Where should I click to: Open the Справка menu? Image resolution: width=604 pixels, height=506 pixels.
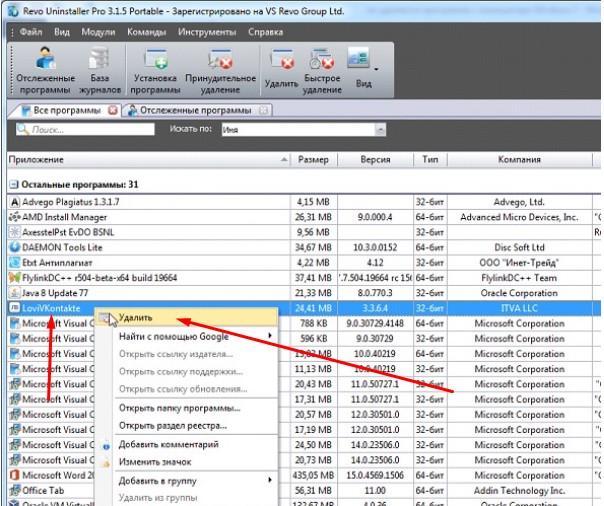pos(265,32)
